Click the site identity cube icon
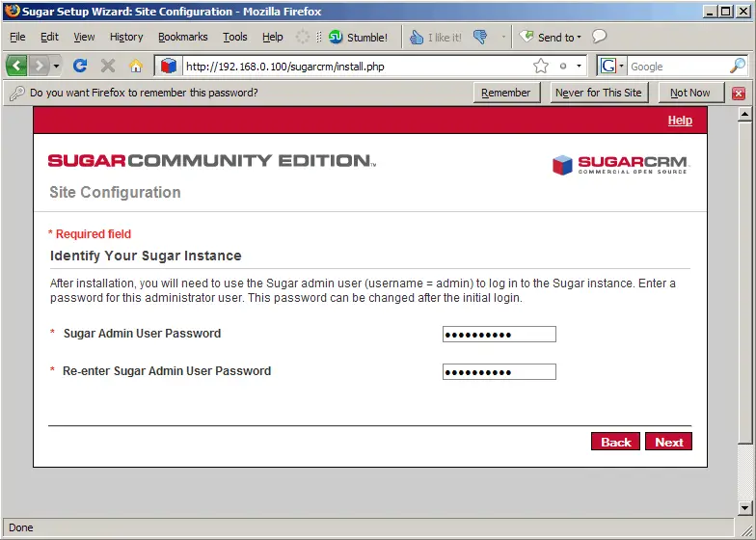Screen dimensions: 756x540 pos(168,66)
